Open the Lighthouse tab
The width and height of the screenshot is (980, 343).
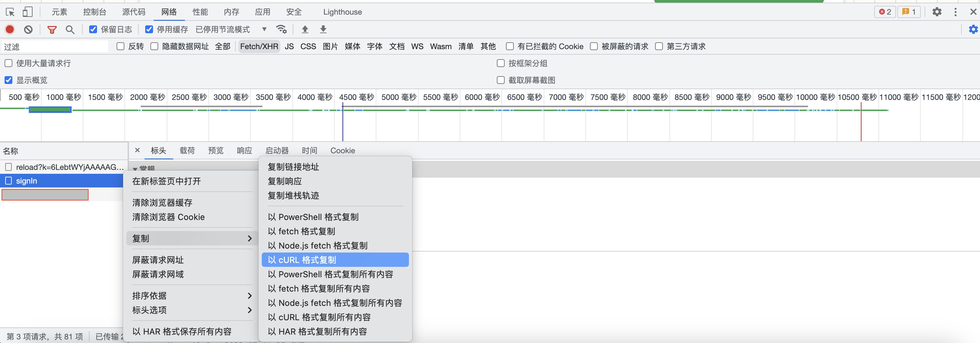pyautogui.click(x=343, y=12)
